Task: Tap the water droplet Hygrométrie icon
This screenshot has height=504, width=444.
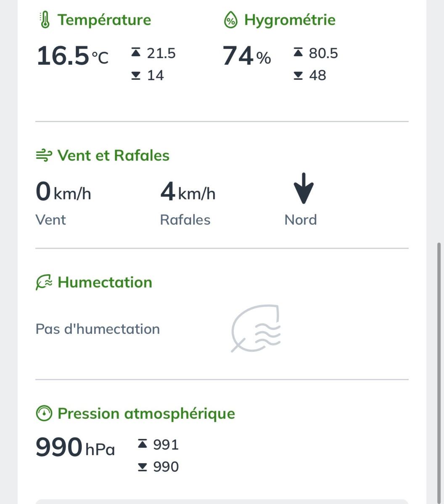Action: tap(230, 20)
